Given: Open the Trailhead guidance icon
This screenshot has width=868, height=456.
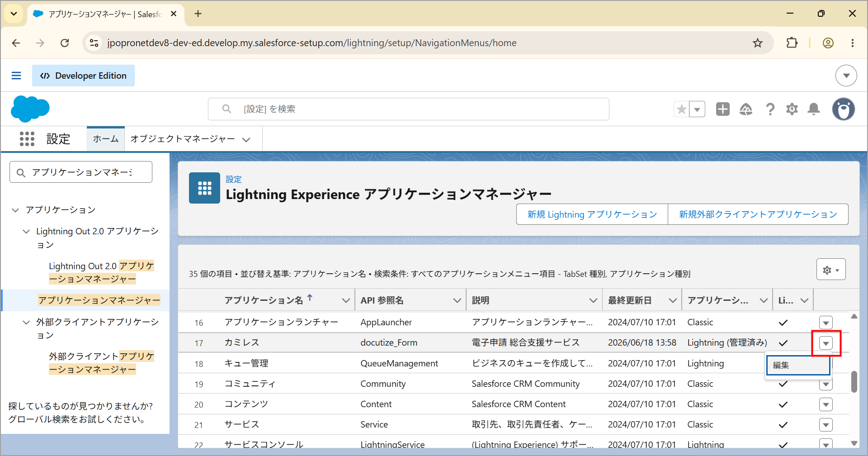Looking at the screenshot, I should (x=746, y=109).
